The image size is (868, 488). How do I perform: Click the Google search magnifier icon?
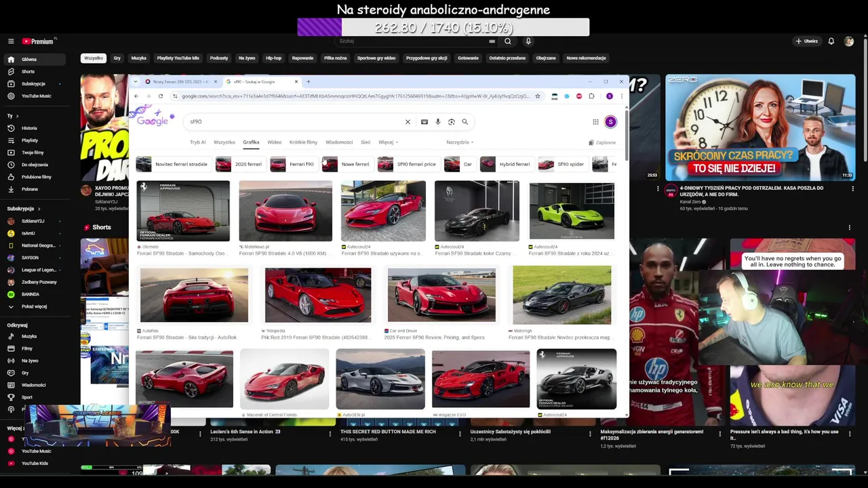point(465,122)
